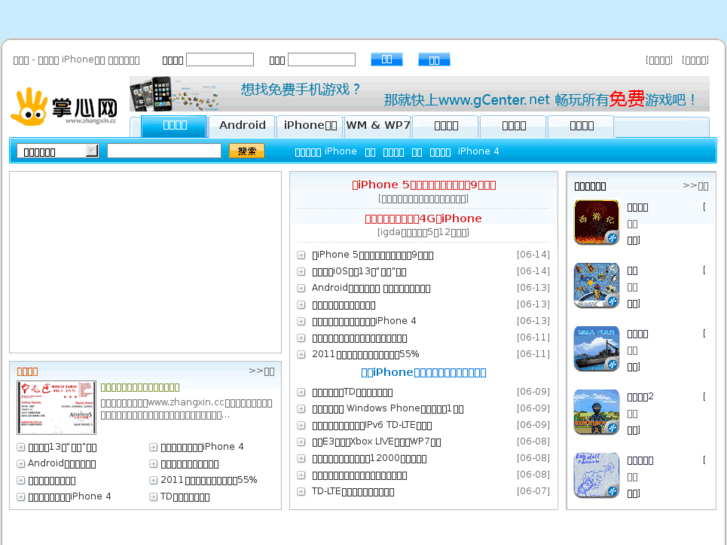
Task: Focus the username input field
Action: (x=220, y=60)
